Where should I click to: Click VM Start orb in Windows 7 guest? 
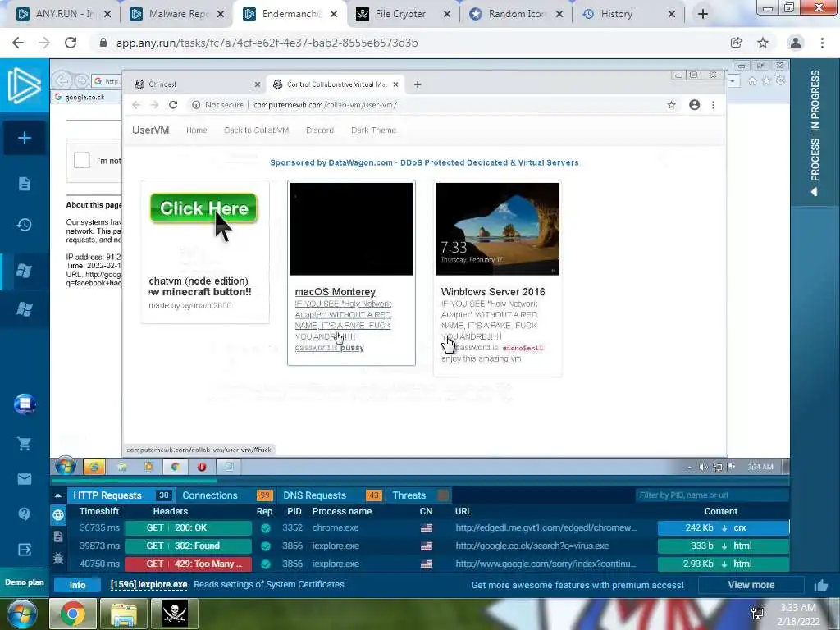66,467
